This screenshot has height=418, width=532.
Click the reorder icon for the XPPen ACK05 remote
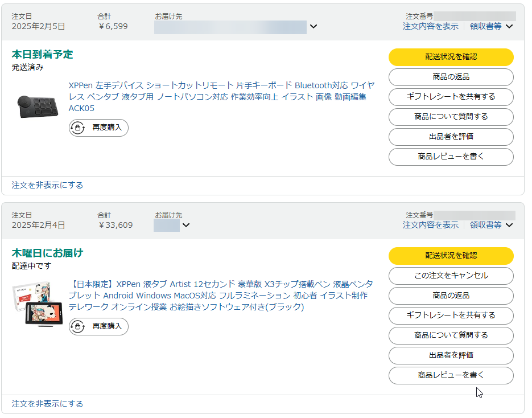(77, 128)
